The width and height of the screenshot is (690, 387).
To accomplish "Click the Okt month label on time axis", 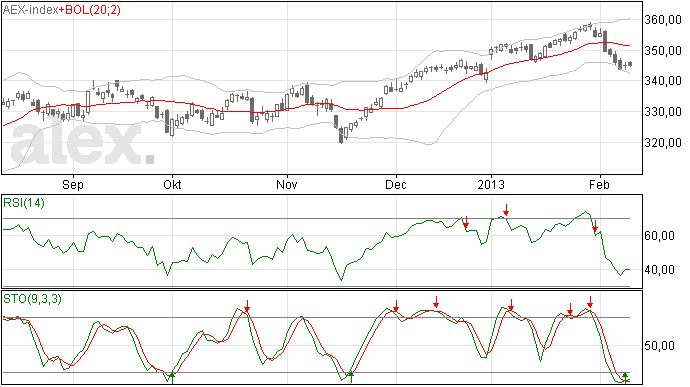I will point(172,184).
